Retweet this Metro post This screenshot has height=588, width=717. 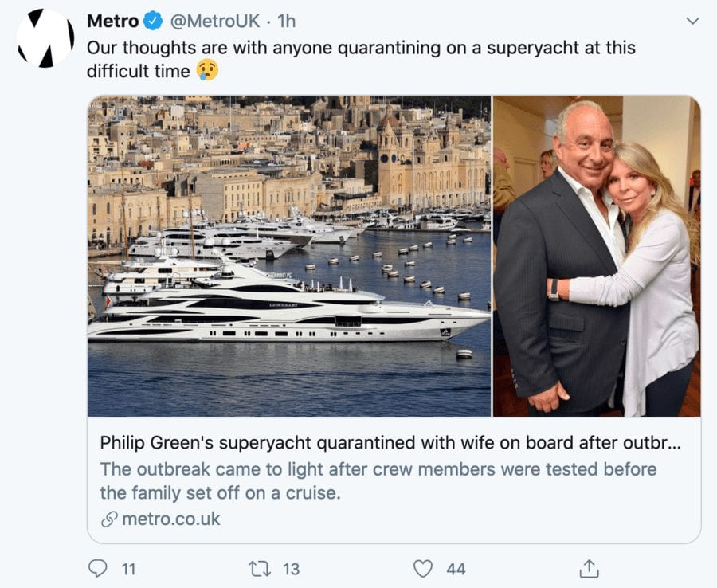point(260,569)
